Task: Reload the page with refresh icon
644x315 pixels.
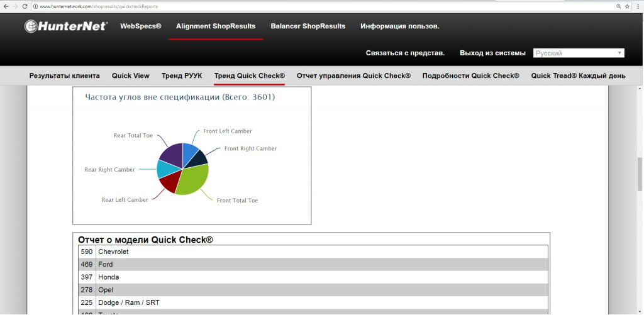Action: [25, 6]
